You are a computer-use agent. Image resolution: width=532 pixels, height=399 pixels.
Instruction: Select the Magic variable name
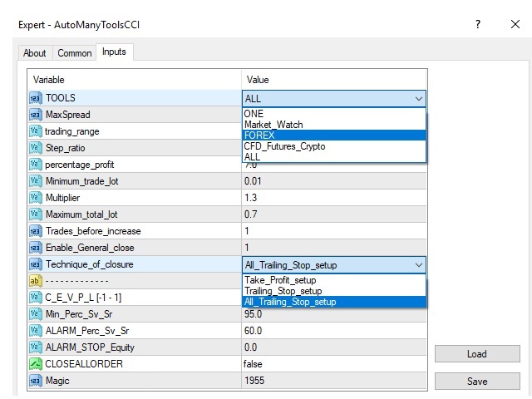tap(57, 381)
